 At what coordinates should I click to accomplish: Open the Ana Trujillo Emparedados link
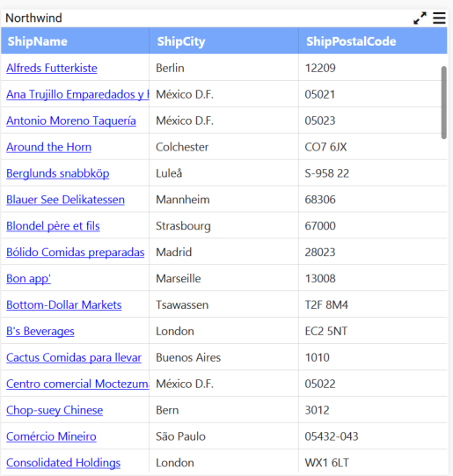pyautogui.click(x=77, y=94)
